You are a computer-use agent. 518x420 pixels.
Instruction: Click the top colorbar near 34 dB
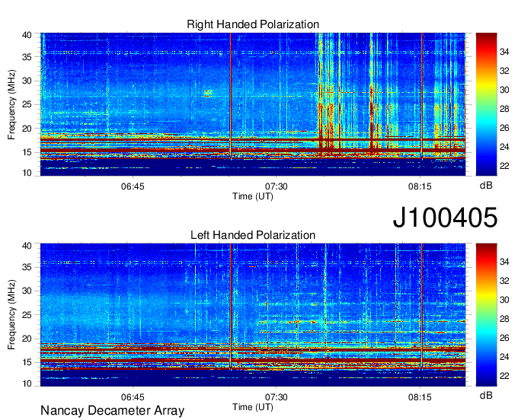[x=486, y=52]
